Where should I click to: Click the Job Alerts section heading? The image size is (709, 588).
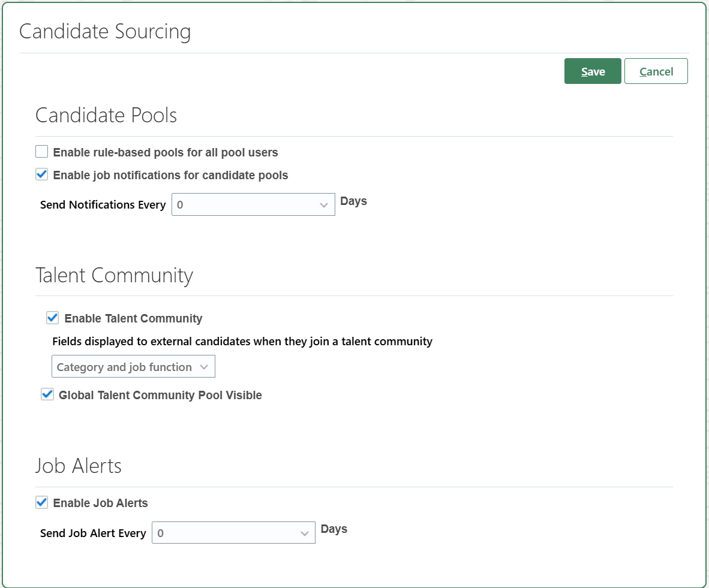pos(79,466)
